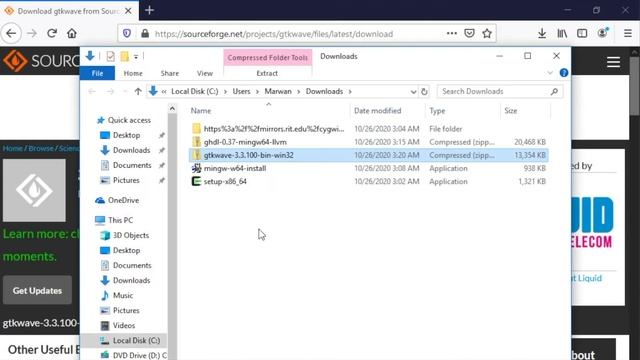The height and width of the screenshot is (360, 640).
Task: Close the Download gtkwave tab
Action: click(x=128, y=11)
